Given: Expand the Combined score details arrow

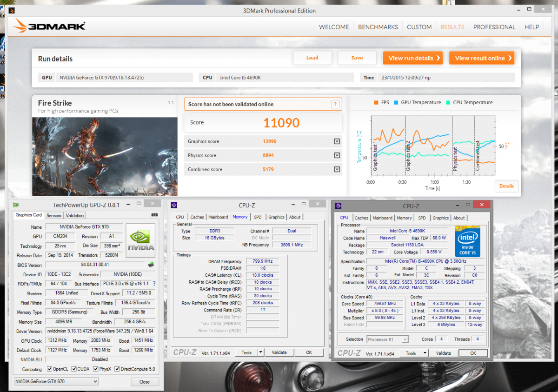Looking at the screenshot, I should click(x=337, y=170).
